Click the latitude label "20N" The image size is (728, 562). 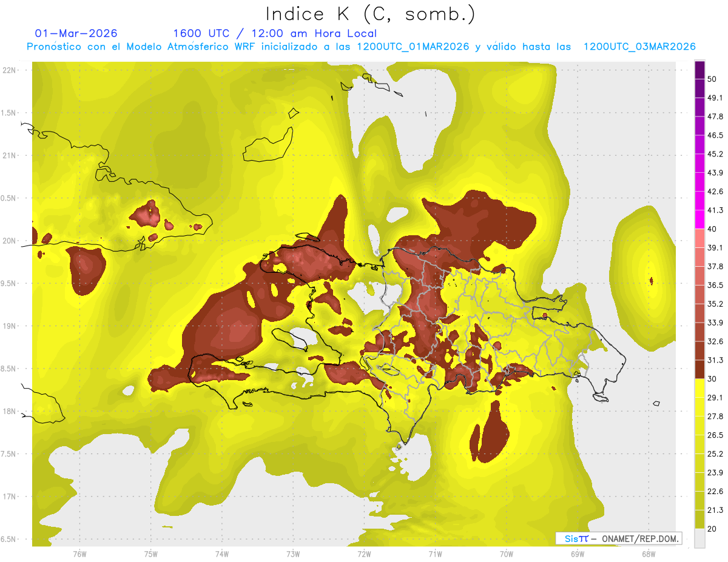click(10, 241)
